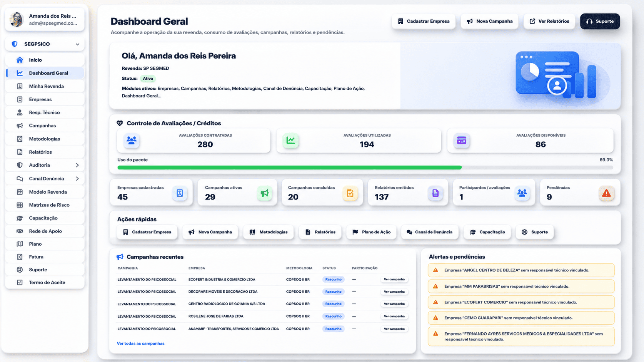The height and width of the screenshot is (362, 644).
Task: Click Canal de Denúncia quick action
Action: (x=430, y=232)
